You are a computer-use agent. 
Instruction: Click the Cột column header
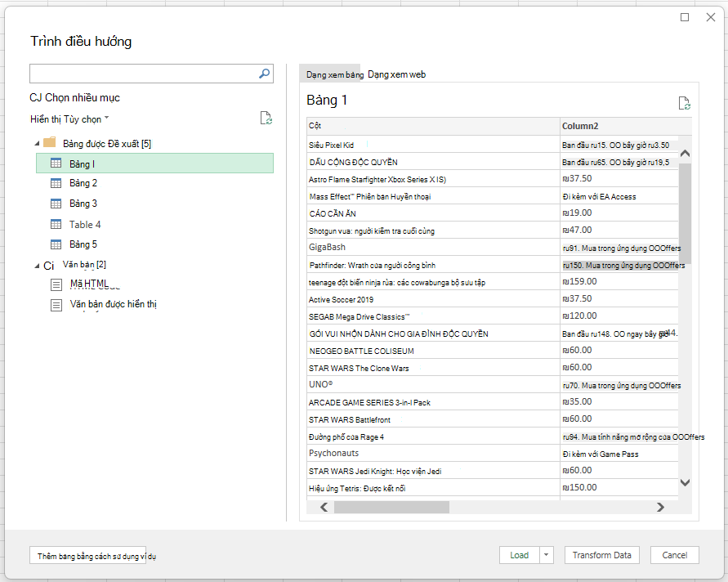pos(433,126)
